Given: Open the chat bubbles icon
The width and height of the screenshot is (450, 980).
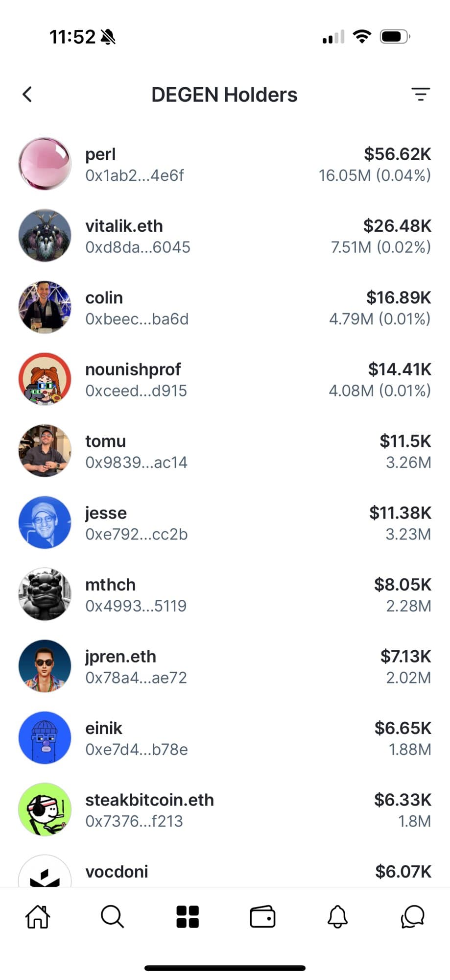Looking at the screenshot, I should coord(412,916).
